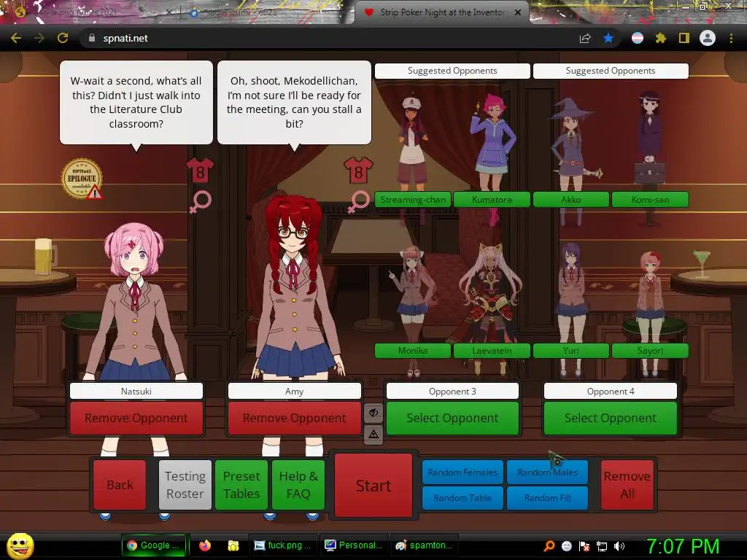Open the Chrome three-dot menu

click(x=731, y=38)
